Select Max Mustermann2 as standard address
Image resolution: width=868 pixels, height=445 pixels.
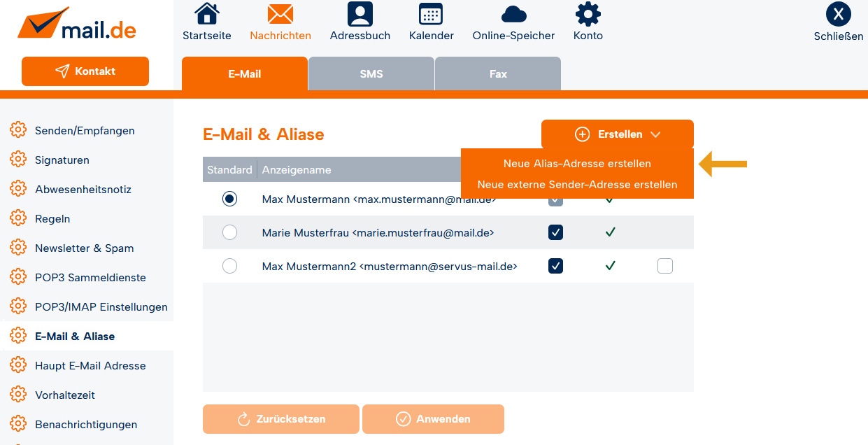(x=229, y=266)
